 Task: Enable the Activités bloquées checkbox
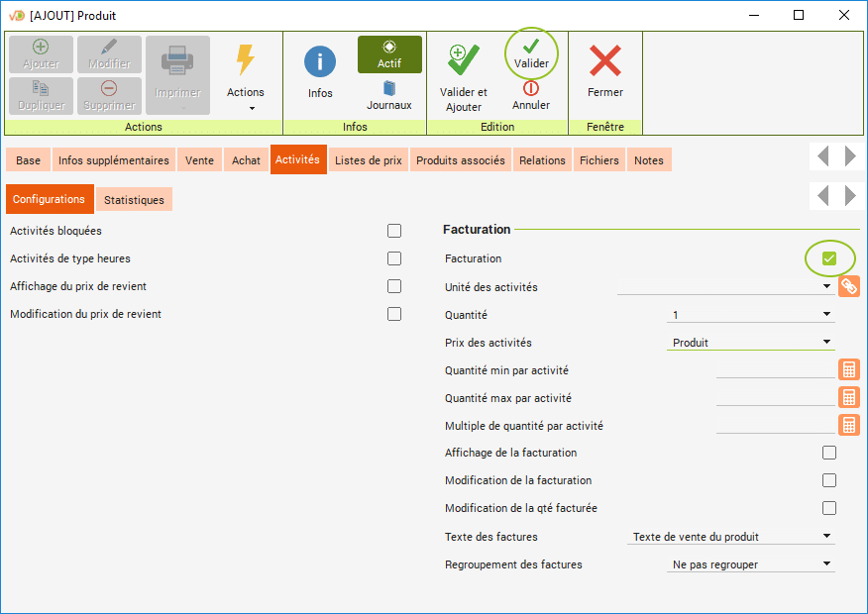pos(394,231)
